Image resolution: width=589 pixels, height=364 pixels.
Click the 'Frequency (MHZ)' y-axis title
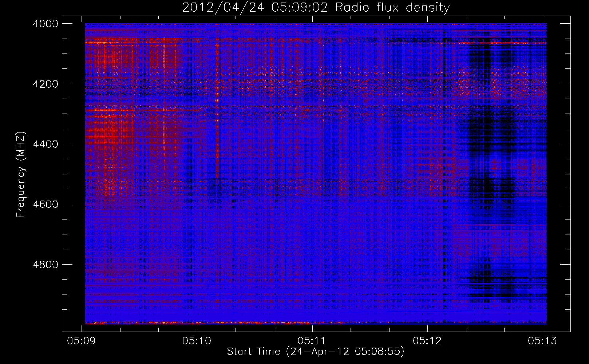21,174
